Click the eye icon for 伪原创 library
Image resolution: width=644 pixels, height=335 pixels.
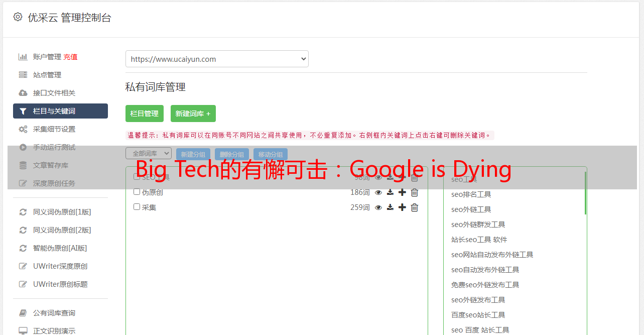point(378,192)
